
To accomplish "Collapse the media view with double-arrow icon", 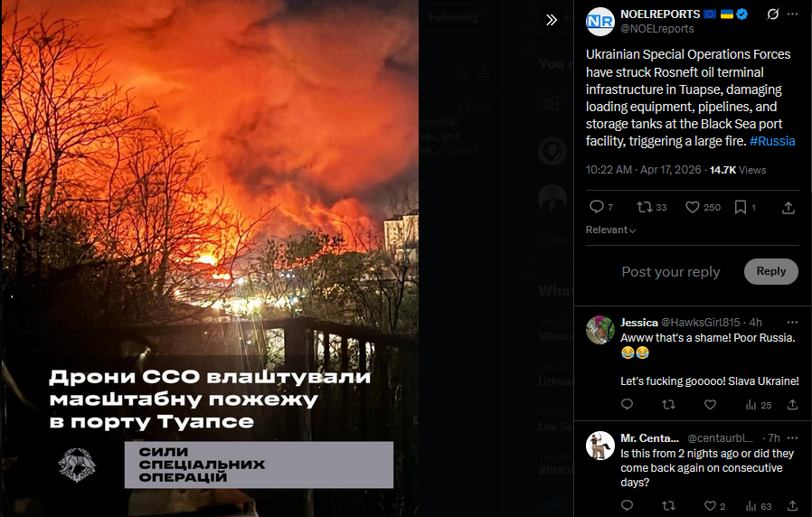I will coord(552,20).
